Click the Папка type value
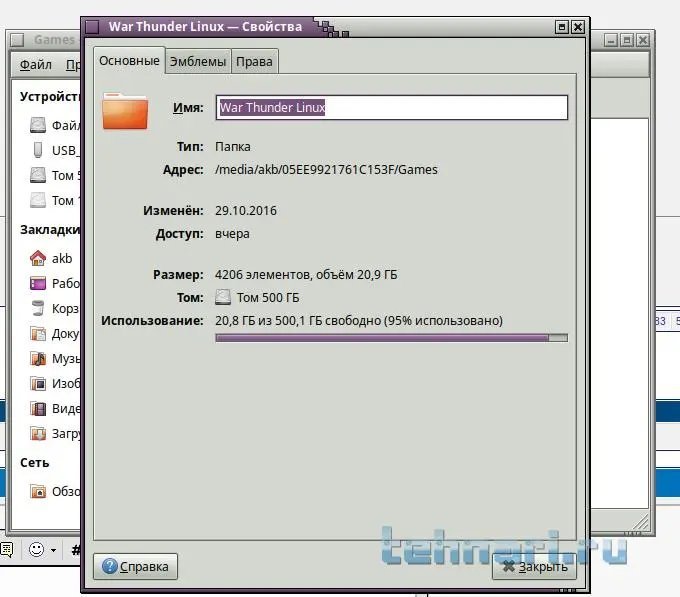680x597 pixels. pos(232,147)
